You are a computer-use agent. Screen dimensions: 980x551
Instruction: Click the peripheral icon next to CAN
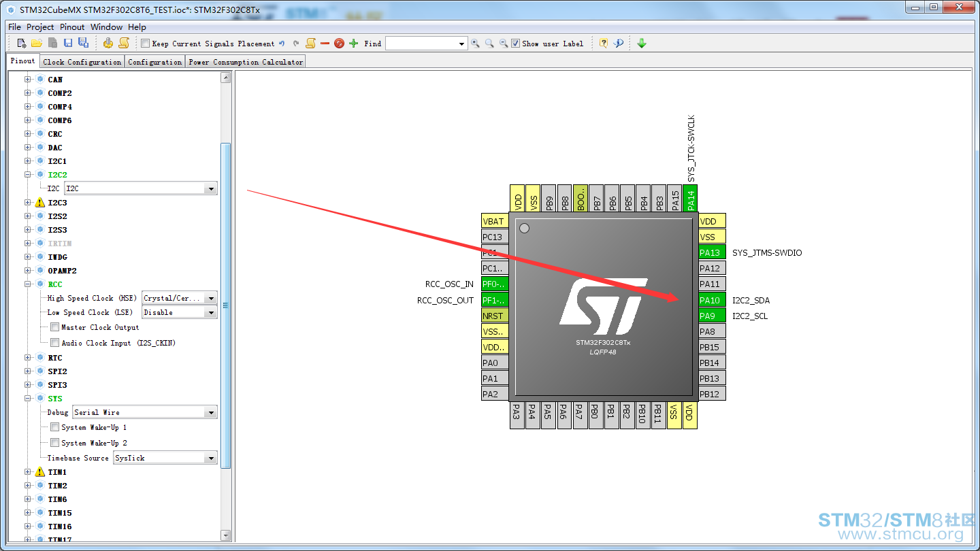(x=40, y=80)
